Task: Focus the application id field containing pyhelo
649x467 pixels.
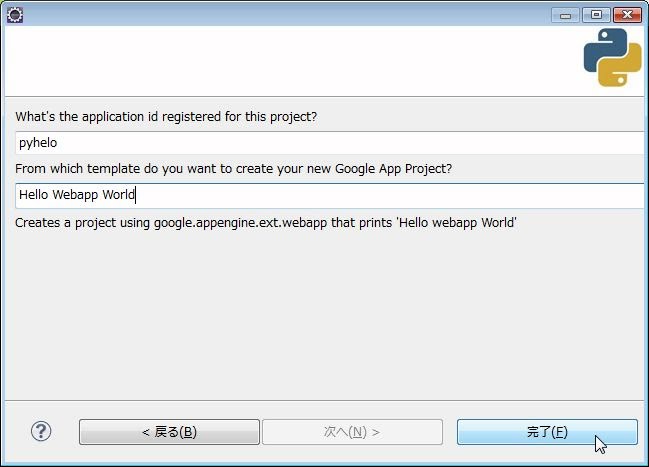Action: (x=330, y=143)
